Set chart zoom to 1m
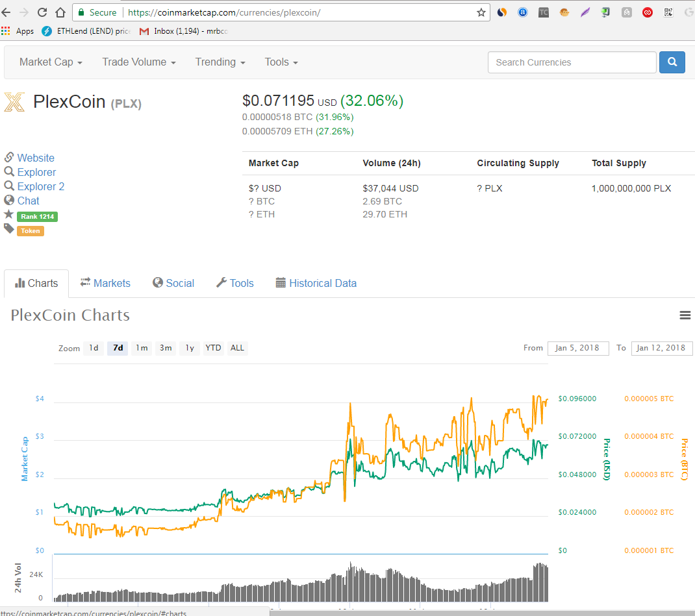This screenshot has width=695, height=616. pos(142,348)
